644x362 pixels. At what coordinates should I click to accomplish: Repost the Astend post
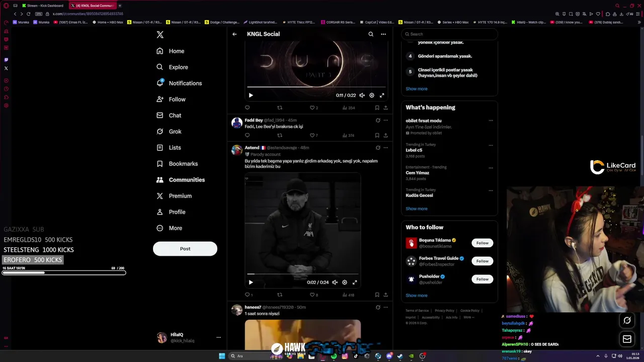[x=280, y=295]
